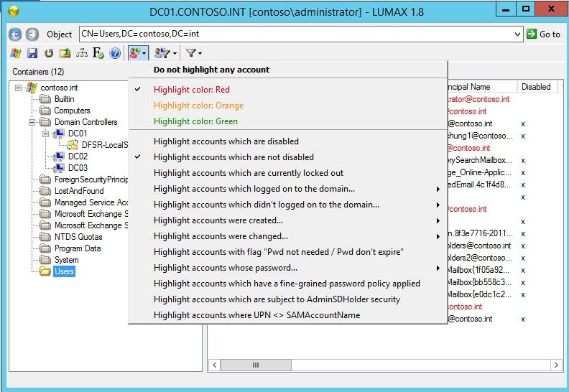Image resolution: width=569 pixels, height=392 pixels.
Task: Click the hierarchy tree toolbar icon
Action: [x=82, y=53]
